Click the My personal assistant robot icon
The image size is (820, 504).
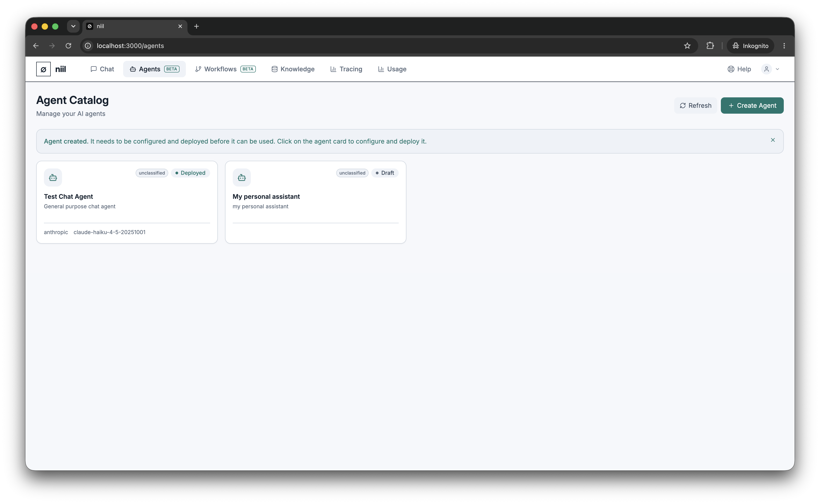(x=242, y=178)
